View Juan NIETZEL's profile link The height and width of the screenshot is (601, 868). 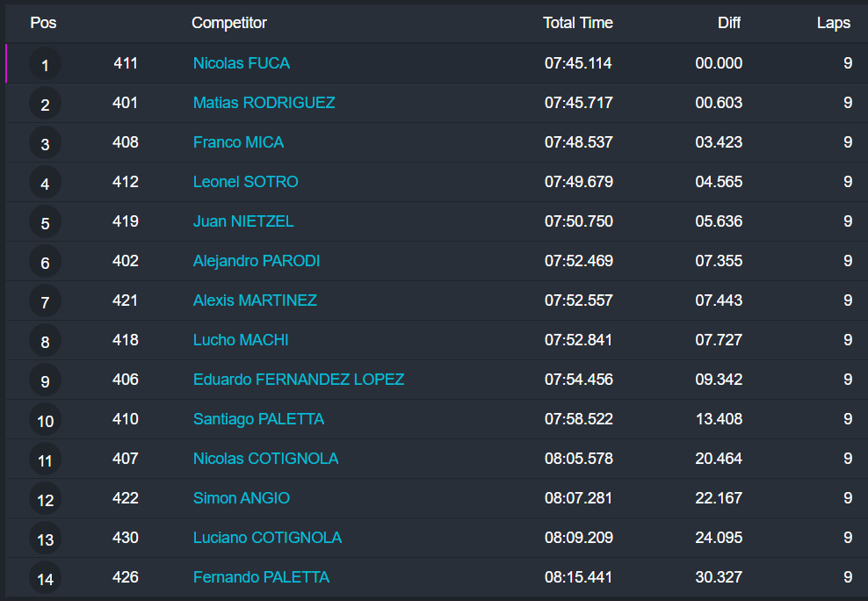243,221
